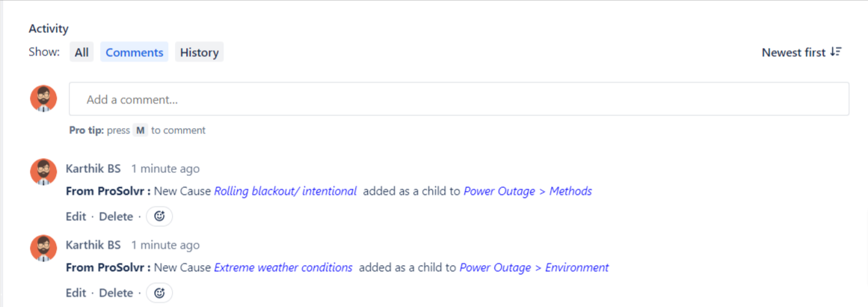Delete the Rolling blackout comment

(x=116, y=216)
